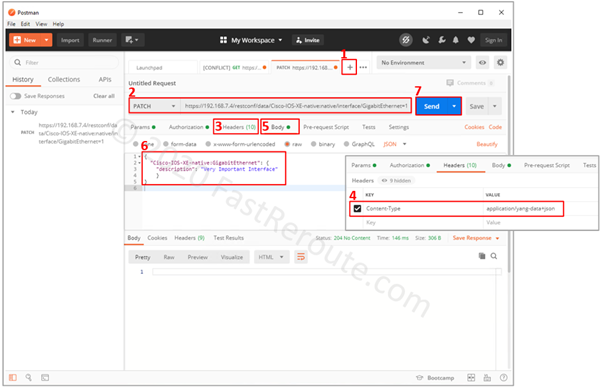Select the binary body option
The width and height of the screenshot is (602, 389).
tap(323, 144)
